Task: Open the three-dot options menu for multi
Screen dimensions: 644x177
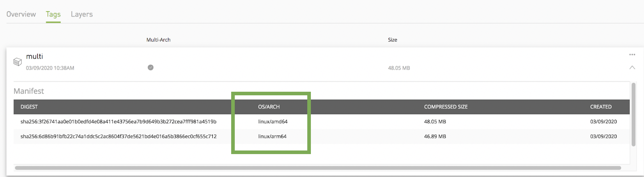Action: (632, 54)
